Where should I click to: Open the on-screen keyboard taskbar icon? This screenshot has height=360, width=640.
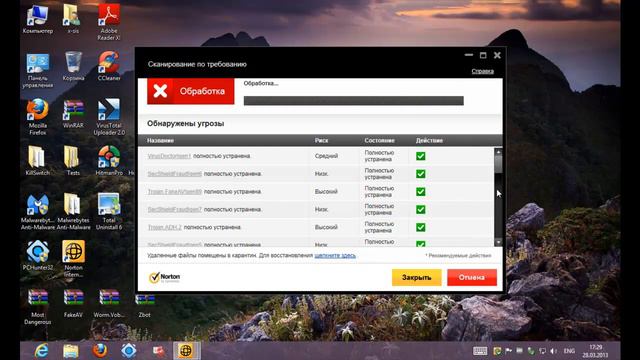pyautogui.click(x=480, y=351)
